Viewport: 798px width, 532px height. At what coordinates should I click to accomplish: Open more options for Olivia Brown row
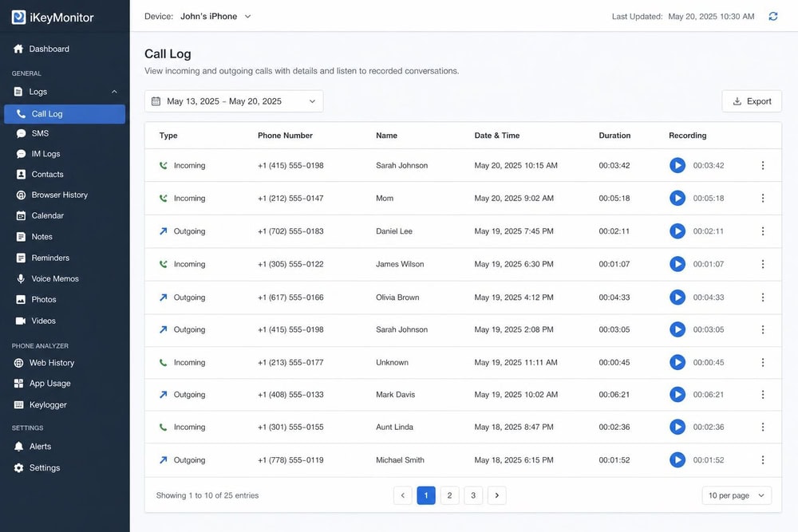tap(762, 297)
